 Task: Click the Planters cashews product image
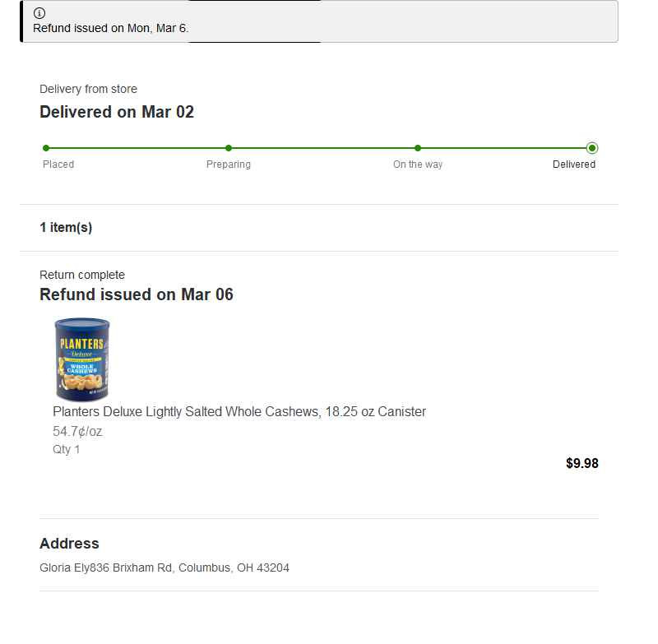pyautogui.click(x=82, y=359)
